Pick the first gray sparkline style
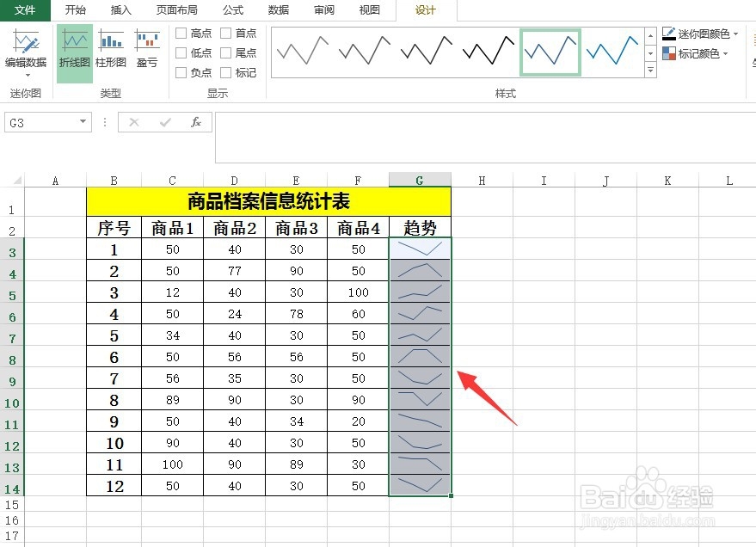 (303, 51)
